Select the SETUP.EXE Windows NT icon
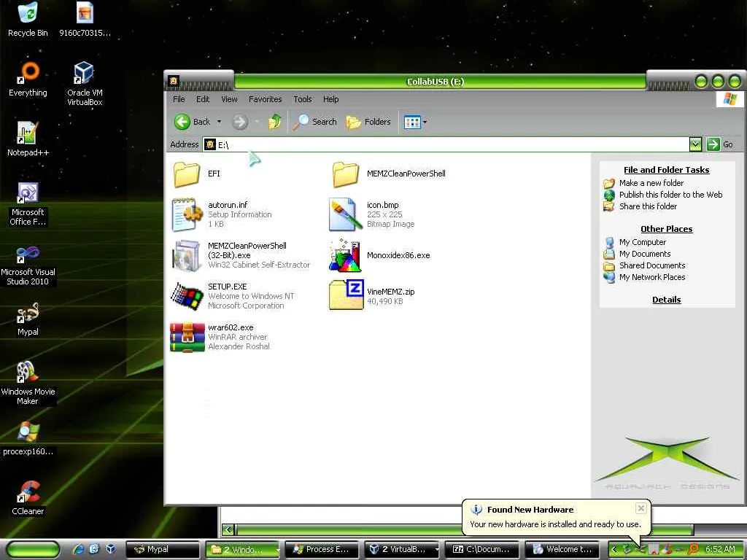 tap(186, 296)
